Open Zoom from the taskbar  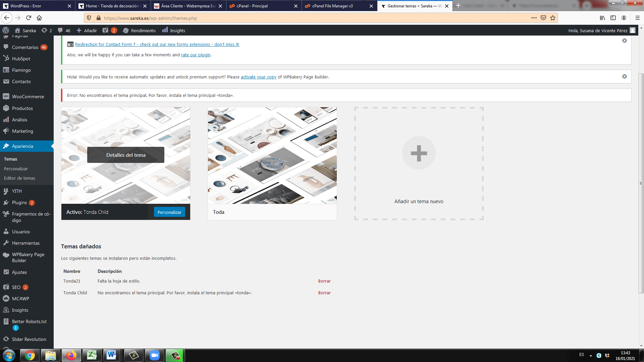(x=155, y=355)
